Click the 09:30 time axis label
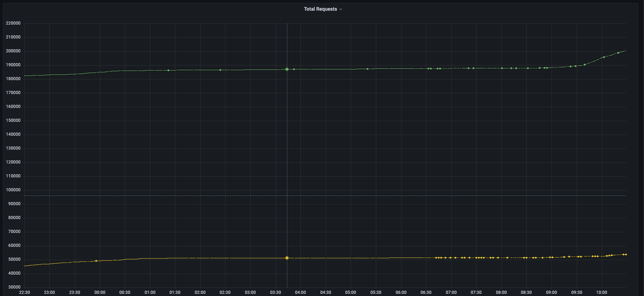644x296 pixels. tap(577, 292)
